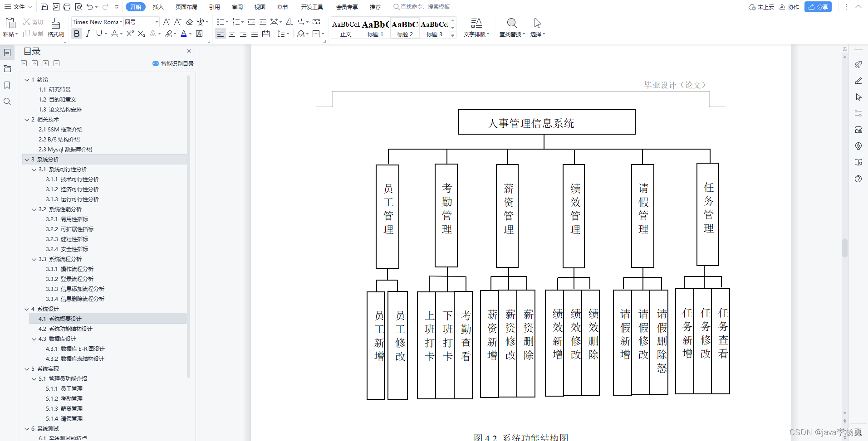Open the 开发工具 ribbon tab
Image resolution: width=868 pixels, height=441 pixels.
click(312, 7)
